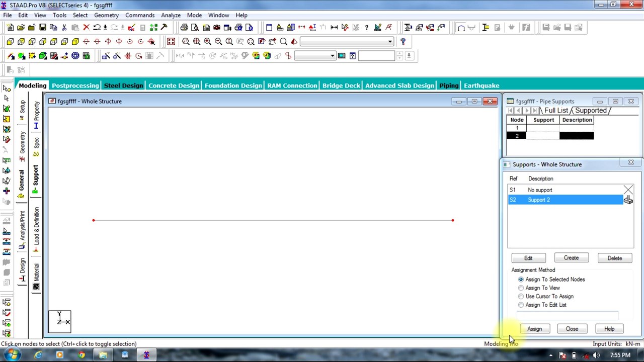Open Chrome from the taskbar
The height and width of the screenshot is (362, 644).
coord(82,355)
